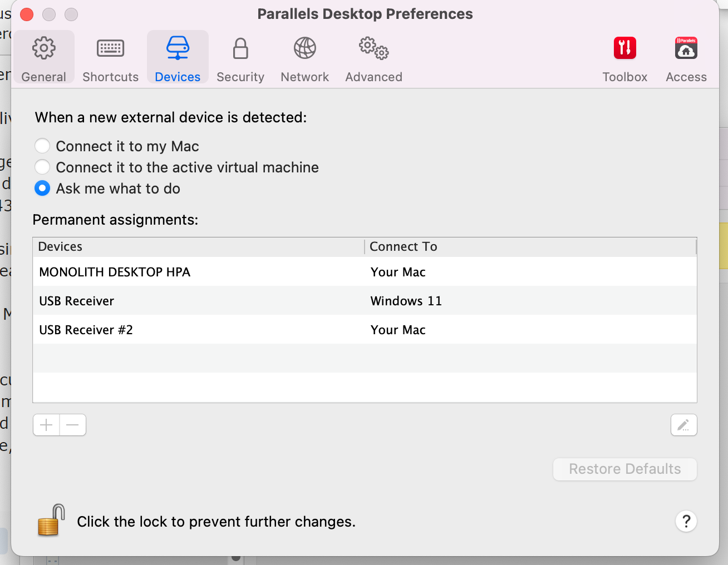Open the Shortcuts keyboard pane
This screenshot has width=728, height=565.
click(110, 58)
